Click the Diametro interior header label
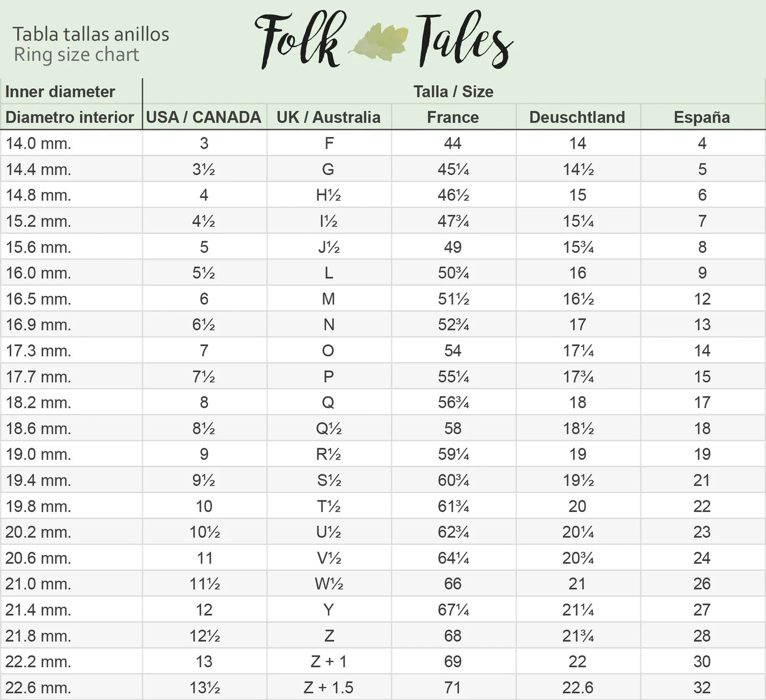 (69, 117)
